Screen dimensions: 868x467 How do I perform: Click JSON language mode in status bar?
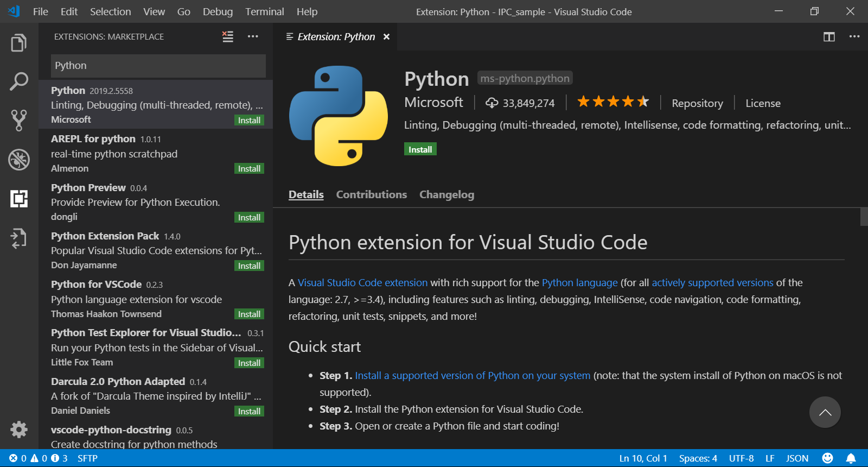pyautogui.click(x=797, y=458)
